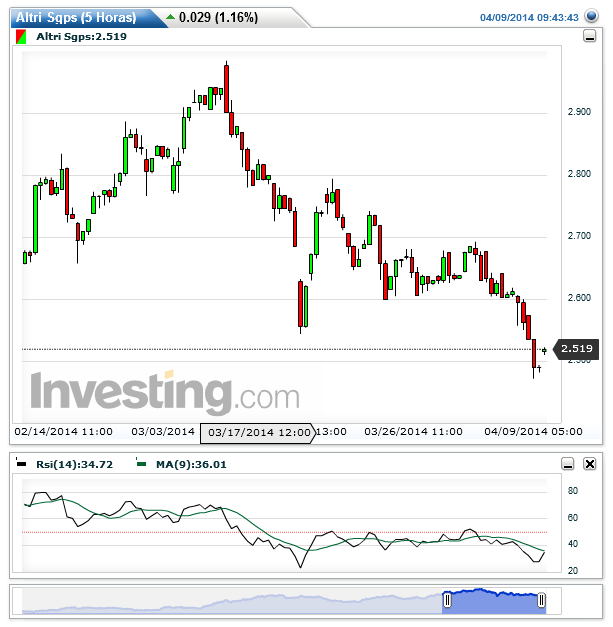The image size is (613, 627).
Task: Click the 40 level on the RSI axis
Action: click(573, 544)
